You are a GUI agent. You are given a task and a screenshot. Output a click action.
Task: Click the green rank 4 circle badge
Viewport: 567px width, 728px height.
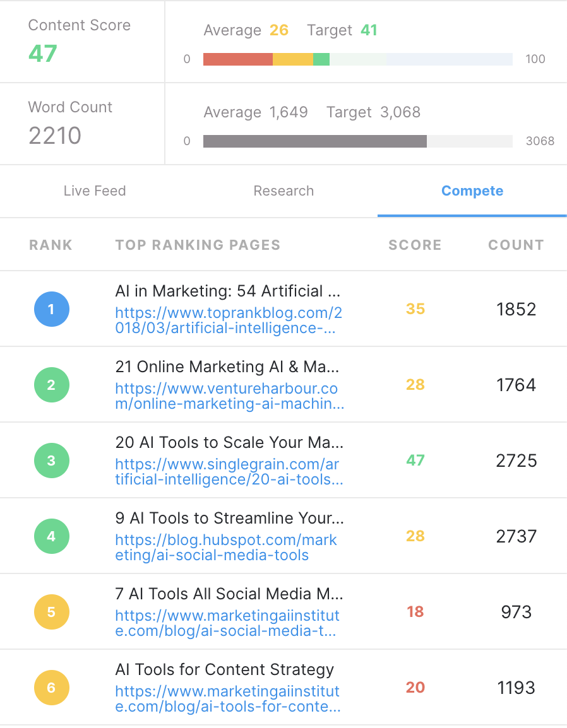52,536
